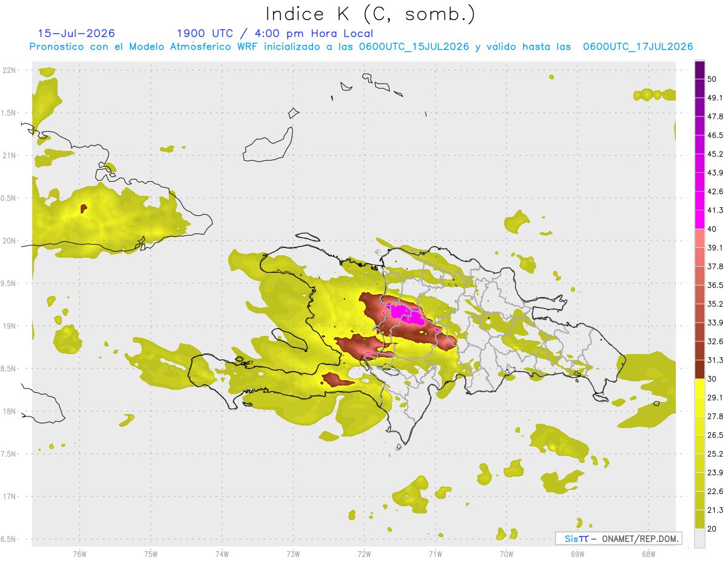Click the '70W' longitude label

(507, 554)
